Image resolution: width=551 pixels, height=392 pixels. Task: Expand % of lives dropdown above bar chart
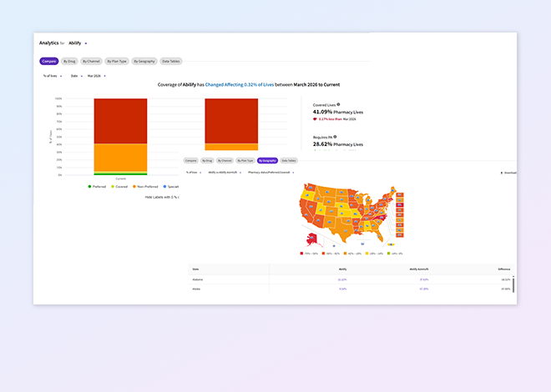click(x=53, y=76)
